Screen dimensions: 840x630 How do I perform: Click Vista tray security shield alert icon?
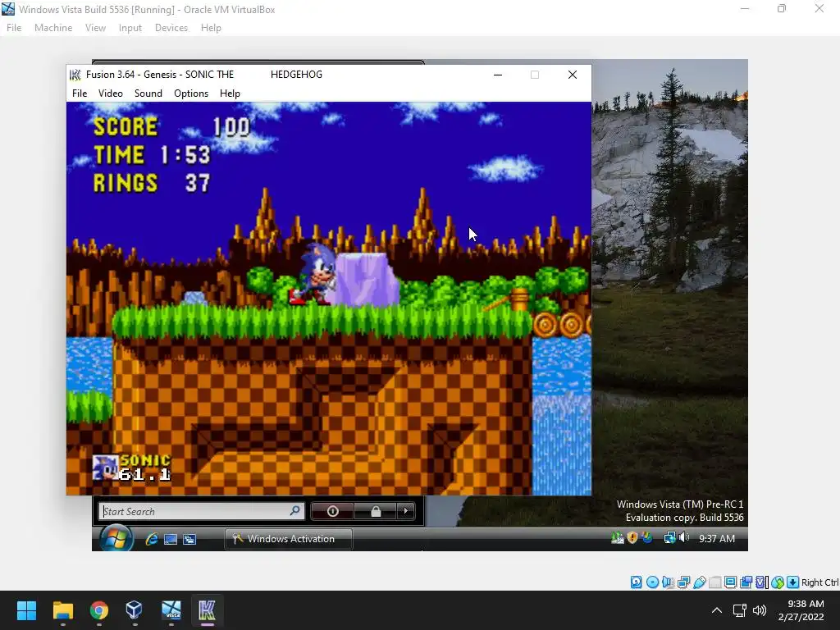pyautogui.click(x=632, y=538)
